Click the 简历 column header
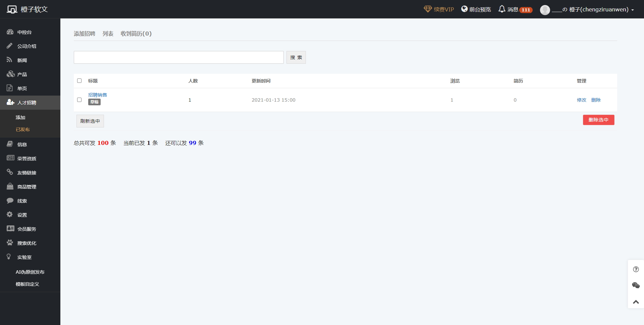Viewport: 644px width, 325px height. 518,81
